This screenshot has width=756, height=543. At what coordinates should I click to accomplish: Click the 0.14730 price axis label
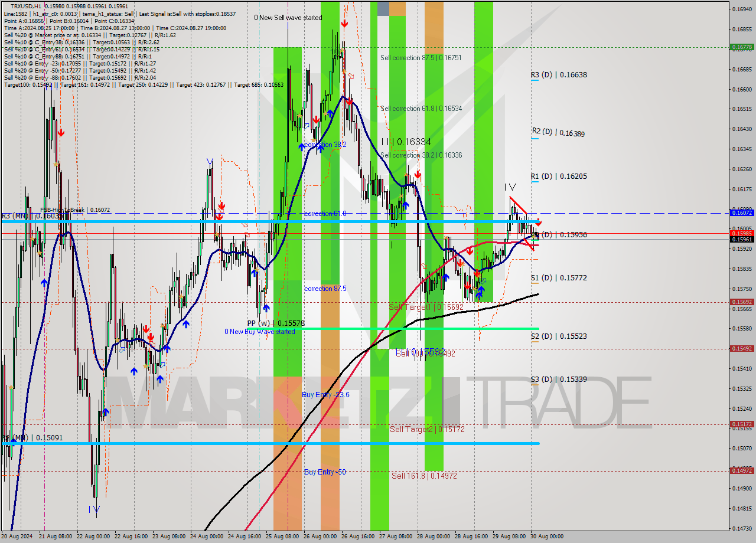742,528
